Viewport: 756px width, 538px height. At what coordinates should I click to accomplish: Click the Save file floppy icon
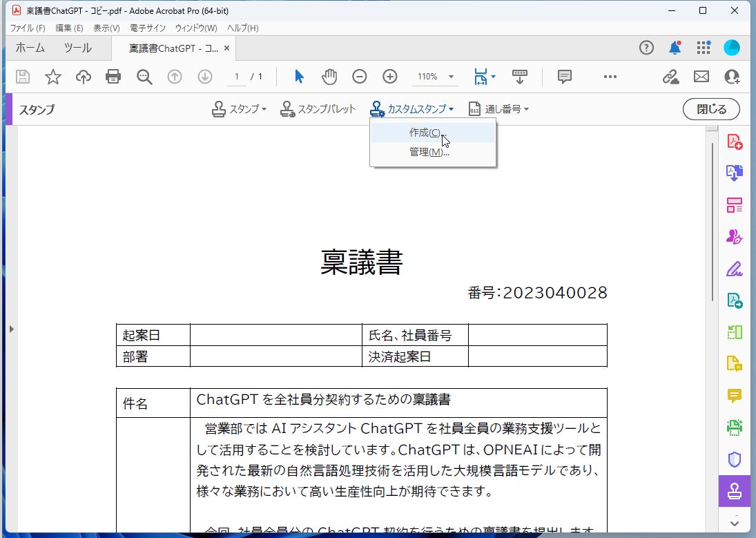tap(23, 77)
